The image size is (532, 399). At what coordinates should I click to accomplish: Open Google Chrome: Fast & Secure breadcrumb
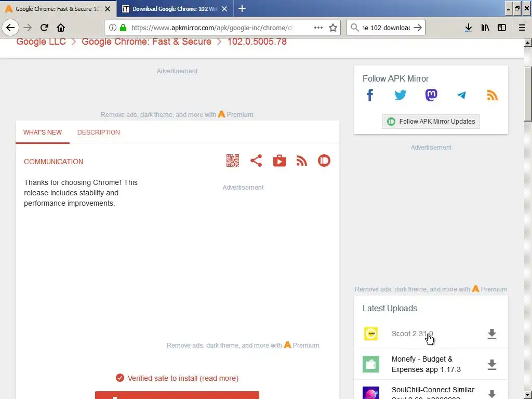click(146, 42)
